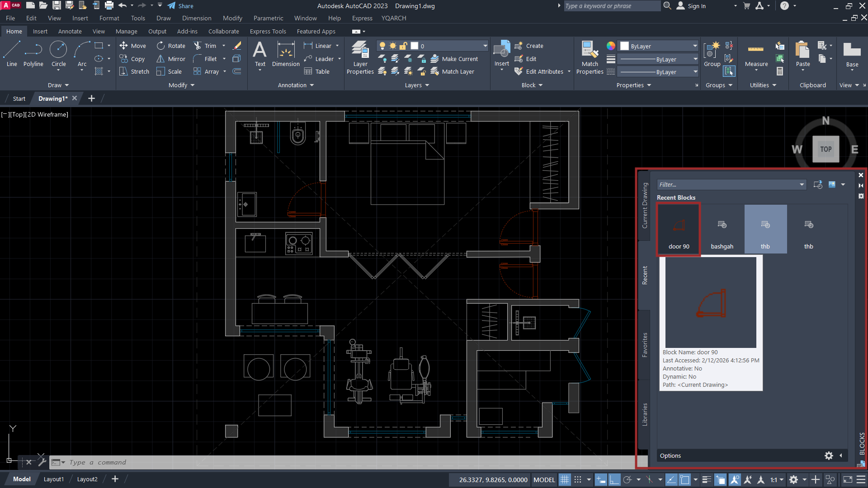Toggle dynamic input in status bar
Screen dimensions: 868x488
[601, 479]
